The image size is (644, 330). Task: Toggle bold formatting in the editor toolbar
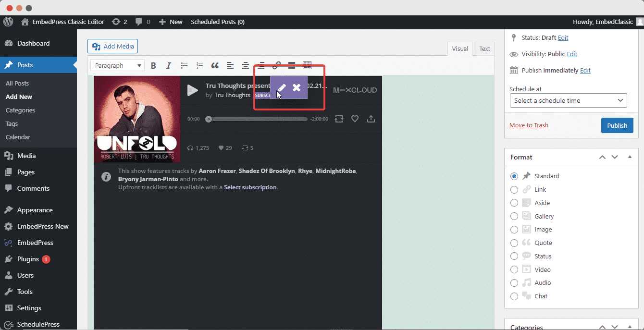click(x=153, y=65)
